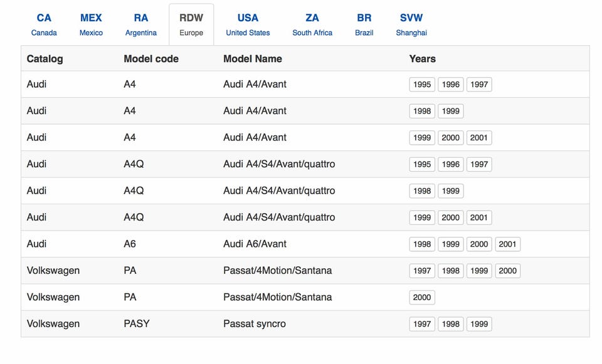This screenshot has width=602, height=364.
Task: Click year 2001 for Audi A6/Avant
Action: (507, 244)
